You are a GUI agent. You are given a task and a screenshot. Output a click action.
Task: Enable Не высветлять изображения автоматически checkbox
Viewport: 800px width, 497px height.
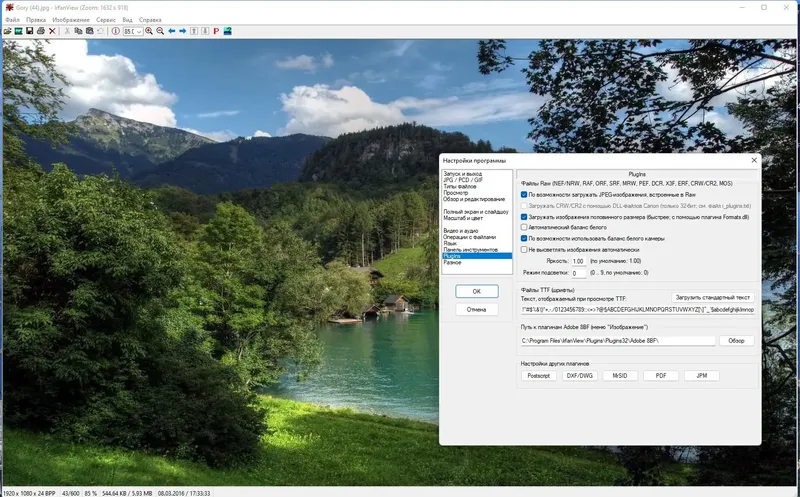pos(524,250)
